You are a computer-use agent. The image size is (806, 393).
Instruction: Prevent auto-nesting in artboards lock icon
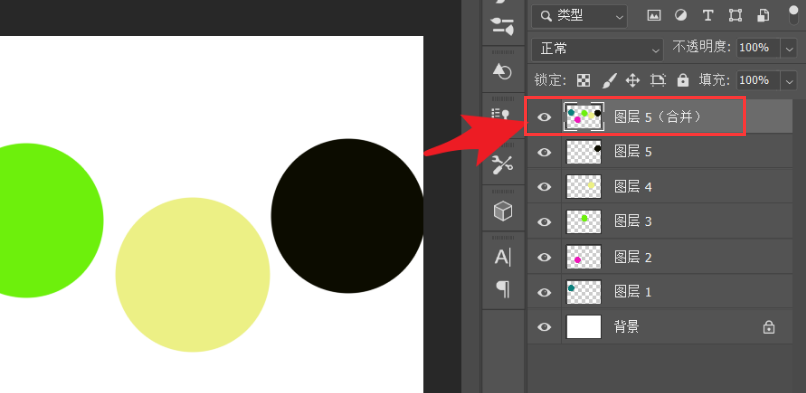pyautogui.click(x=658, y=80)
